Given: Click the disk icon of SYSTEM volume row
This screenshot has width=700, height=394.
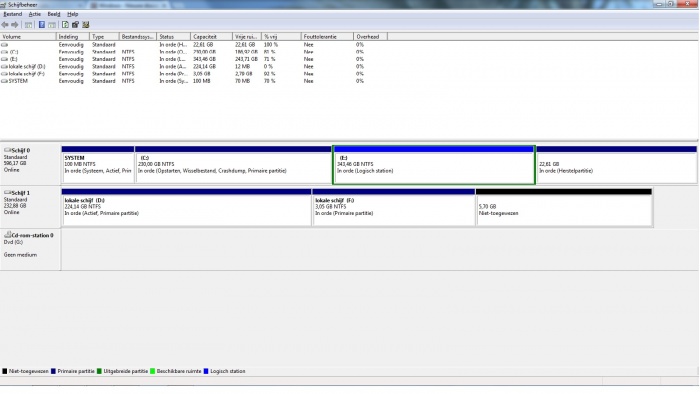Looking at the screenshot, I should coord(4,81).
